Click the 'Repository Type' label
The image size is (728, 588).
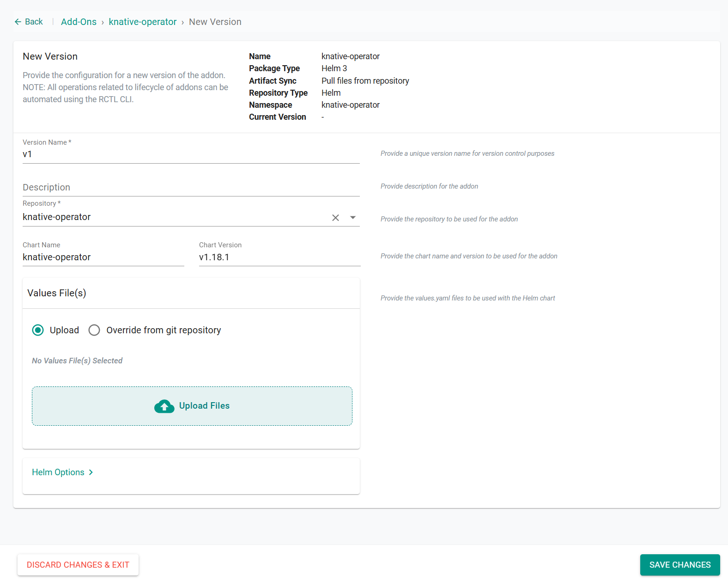[x=278, y=93]
